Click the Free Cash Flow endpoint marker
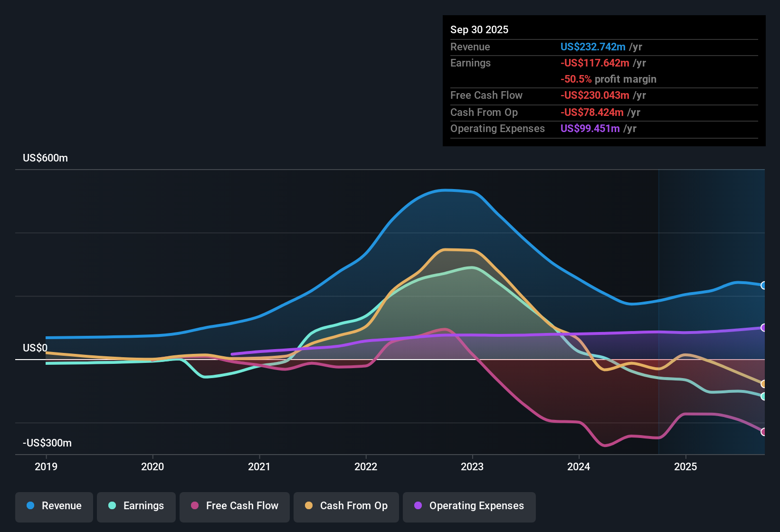The image size is (780, 532). click(764, 431)
